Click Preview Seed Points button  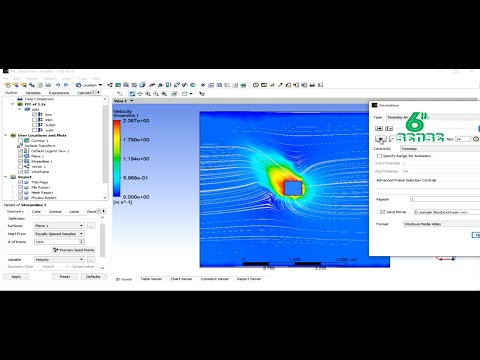[x=74, y=250]
